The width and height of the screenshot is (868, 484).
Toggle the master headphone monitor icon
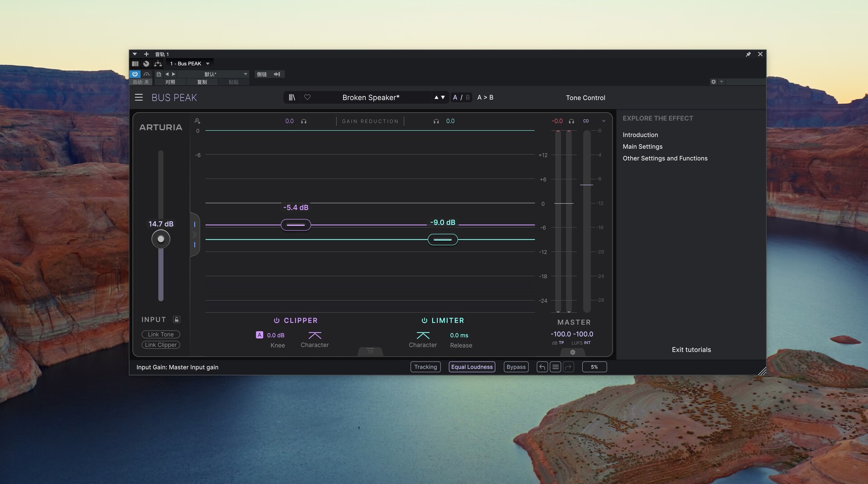click(571, 121)
